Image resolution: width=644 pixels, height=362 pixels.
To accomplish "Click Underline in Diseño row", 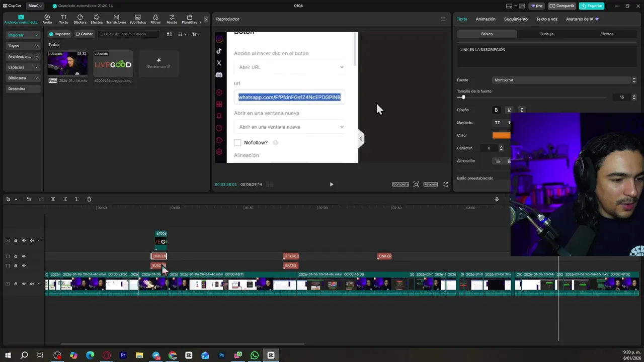I will (509, 110).
